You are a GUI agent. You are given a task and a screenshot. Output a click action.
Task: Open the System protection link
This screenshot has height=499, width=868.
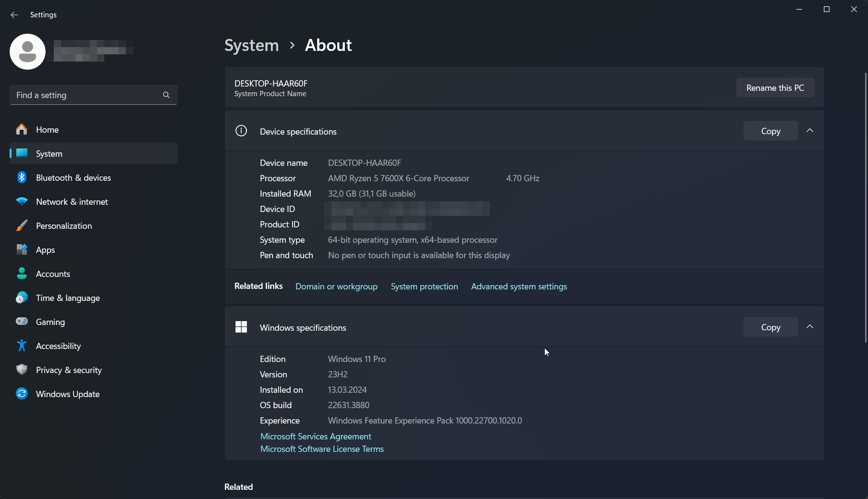point(424,287)
